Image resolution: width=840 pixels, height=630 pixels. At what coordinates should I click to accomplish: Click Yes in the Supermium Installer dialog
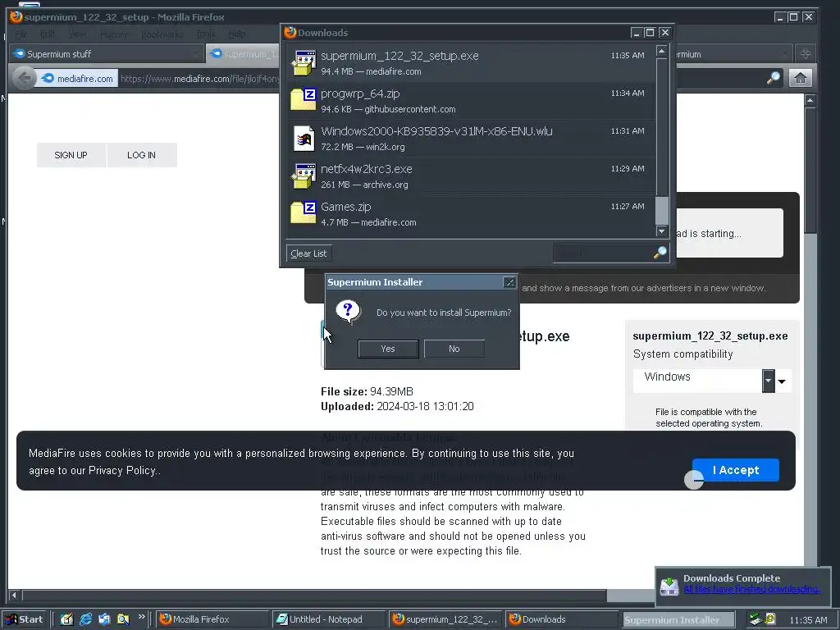388,349
